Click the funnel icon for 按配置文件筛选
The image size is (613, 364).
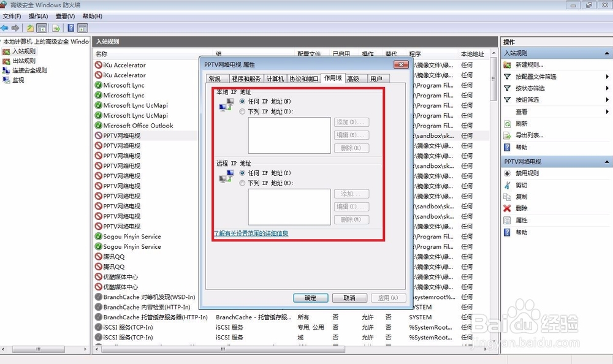507,77
